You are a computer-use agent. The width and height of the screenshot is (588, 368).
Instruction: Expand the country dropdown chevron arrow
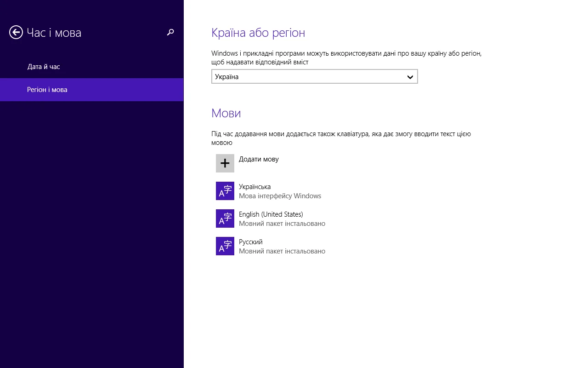coord(410,77)
